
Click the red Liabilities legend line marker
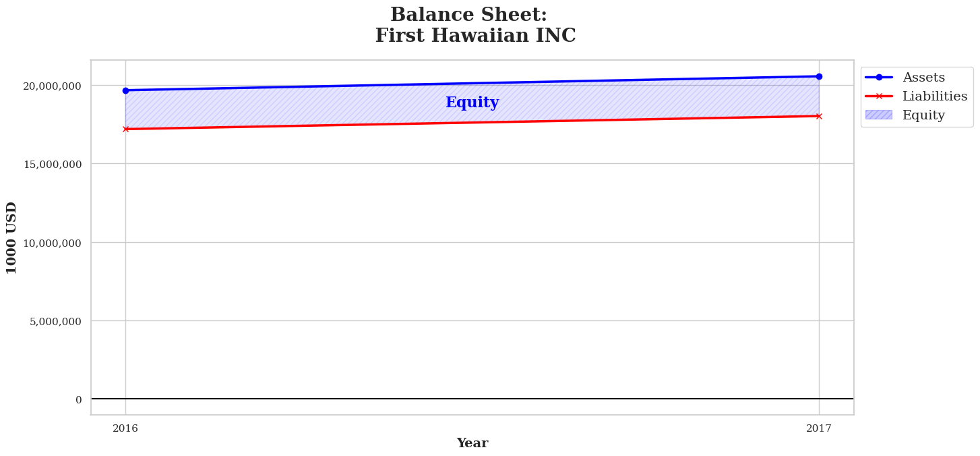tap(879, 96)
